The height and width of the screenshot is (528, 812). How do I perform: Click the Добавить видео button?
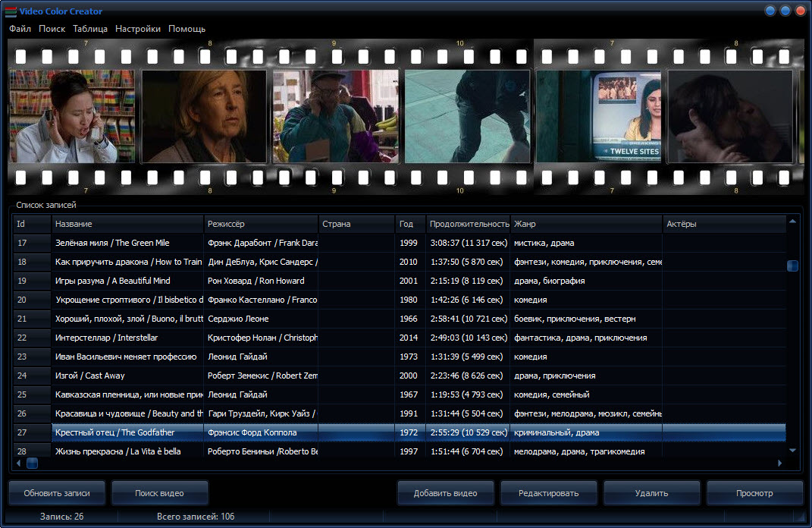tap(445, 493)
